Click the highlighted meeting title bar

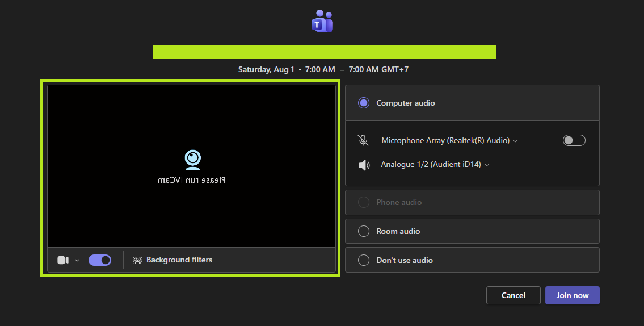point(325,52)
